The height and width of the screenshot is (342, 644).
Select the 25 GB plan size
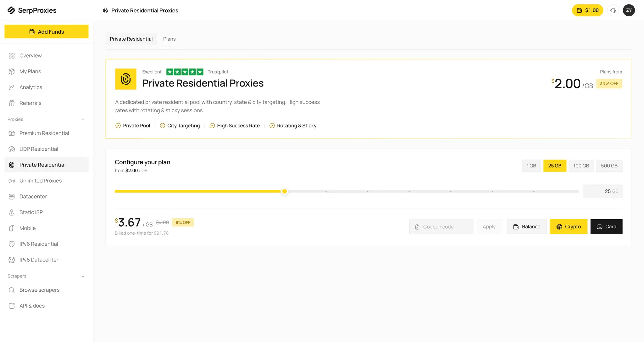coord(555,166)
